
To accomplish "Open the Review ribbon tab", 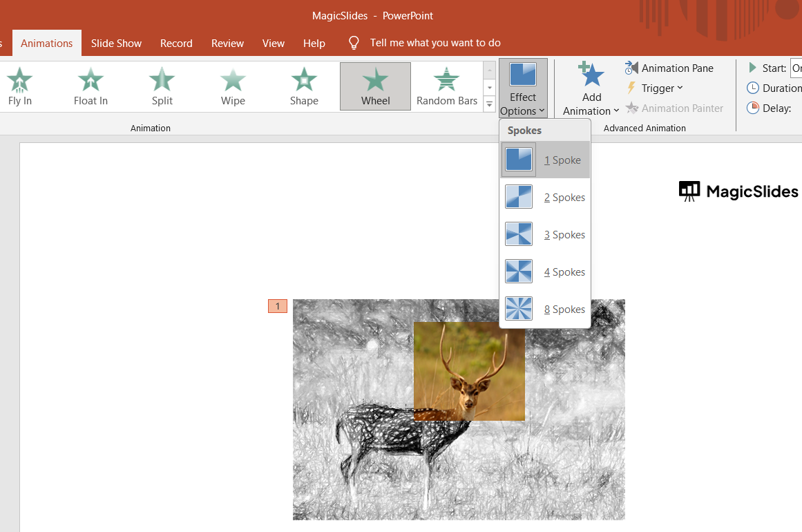I will (227, 43).
